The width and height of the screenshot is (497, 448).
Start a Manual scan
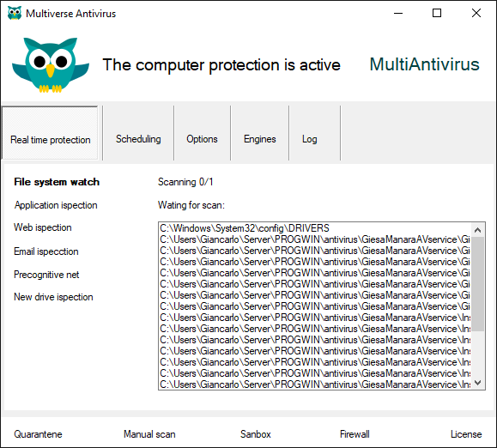(149, 434)
